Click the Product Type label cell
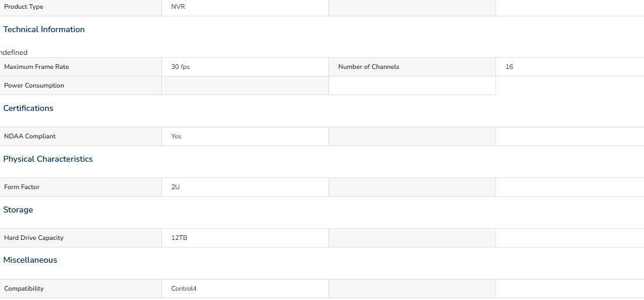This screenshot has height=300, width=644. (x=81, y=7)
